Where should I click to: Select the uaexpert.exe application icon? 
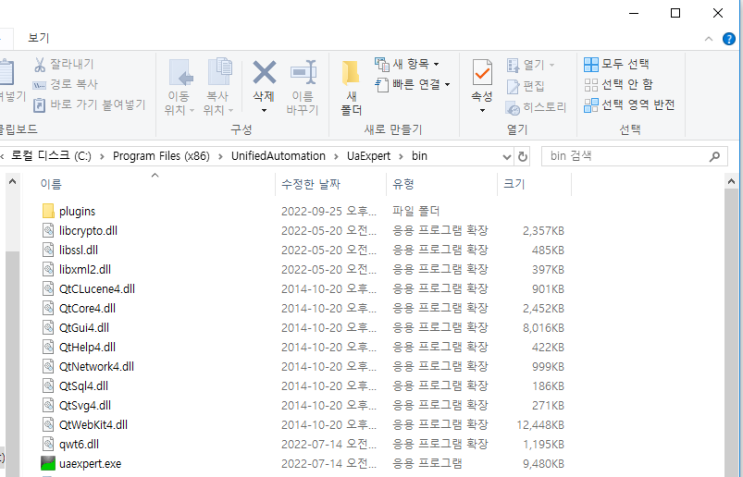tap(48, 464)
